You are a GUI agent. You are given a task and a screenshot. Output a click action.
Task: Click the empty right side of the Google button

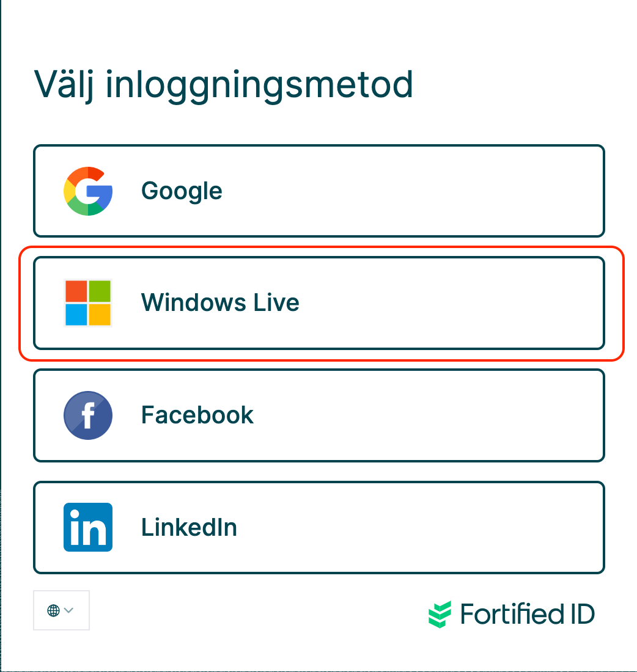[489, 191]
